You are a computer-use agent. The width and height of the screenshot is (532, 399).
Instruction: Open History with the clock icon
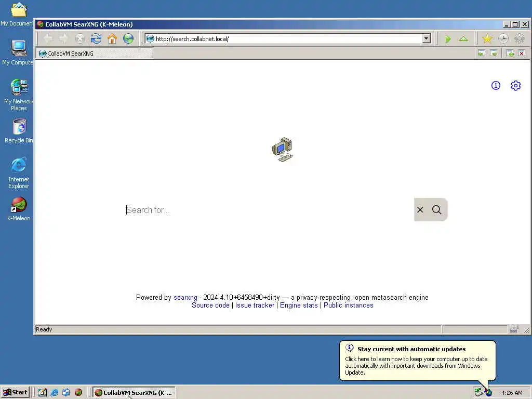pos(503,38)
